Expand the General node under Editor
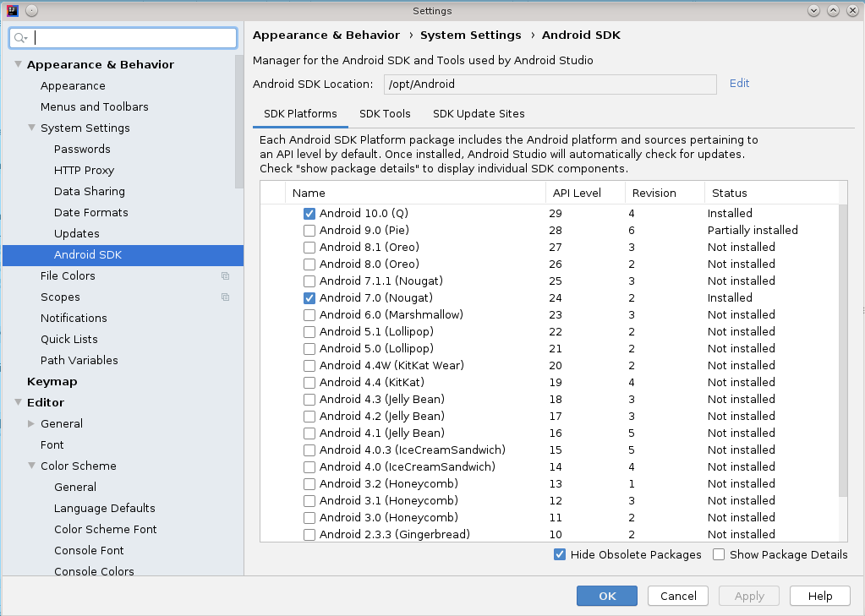Viewport: 865px width, 616px height. pos(31,423)
